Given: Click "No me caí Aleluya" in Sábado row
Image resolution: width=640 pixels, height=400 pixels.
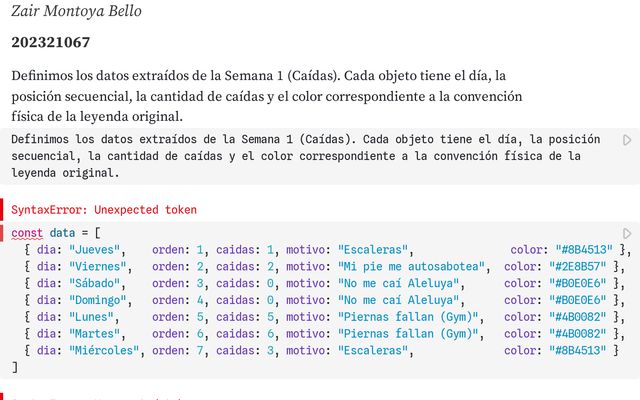Looking at the screenshot, I should pos(399,283).
